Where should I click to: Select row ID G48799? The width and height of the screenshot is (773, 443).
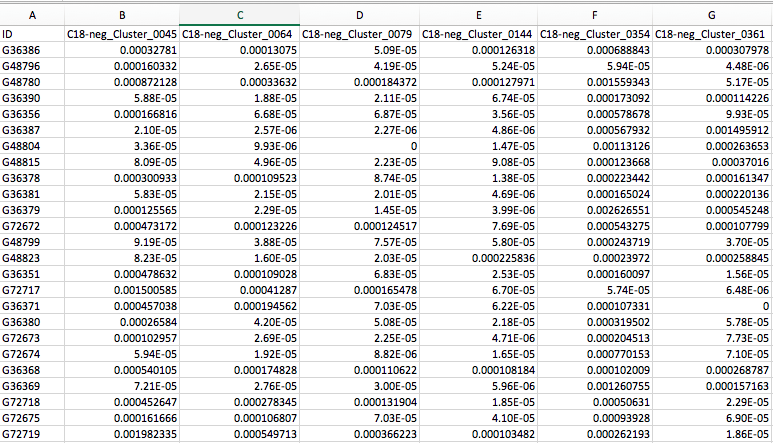pyautogui.click(x=32, y=242)
